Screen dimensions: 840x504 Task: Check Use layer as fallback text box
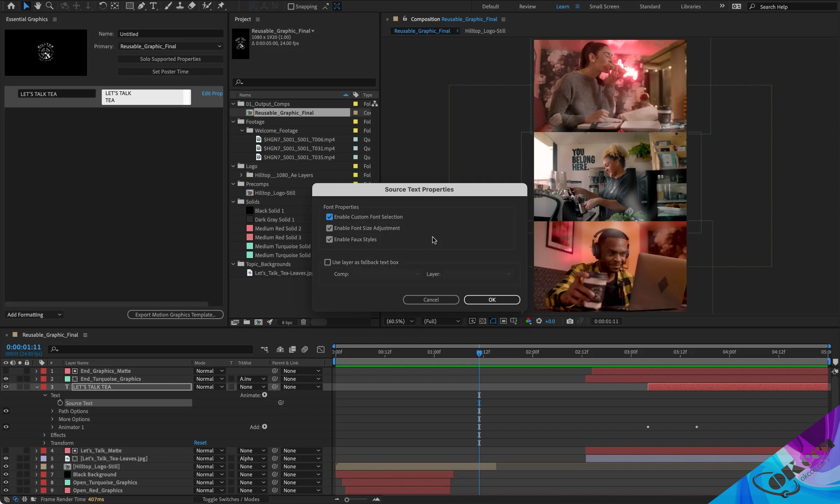(328, 262)
